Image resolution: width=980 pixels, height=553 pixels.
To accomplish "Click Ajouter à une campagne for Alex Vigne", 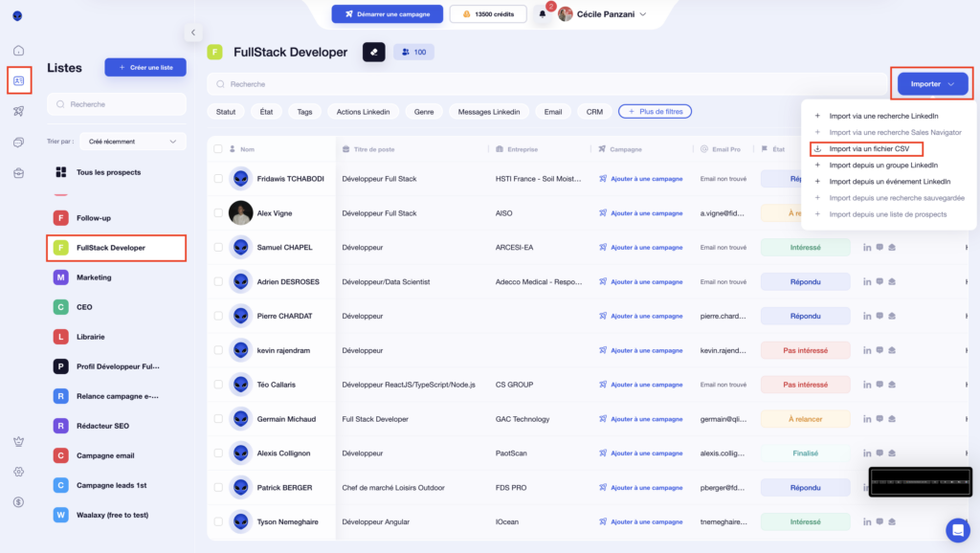I will point(640,213).
